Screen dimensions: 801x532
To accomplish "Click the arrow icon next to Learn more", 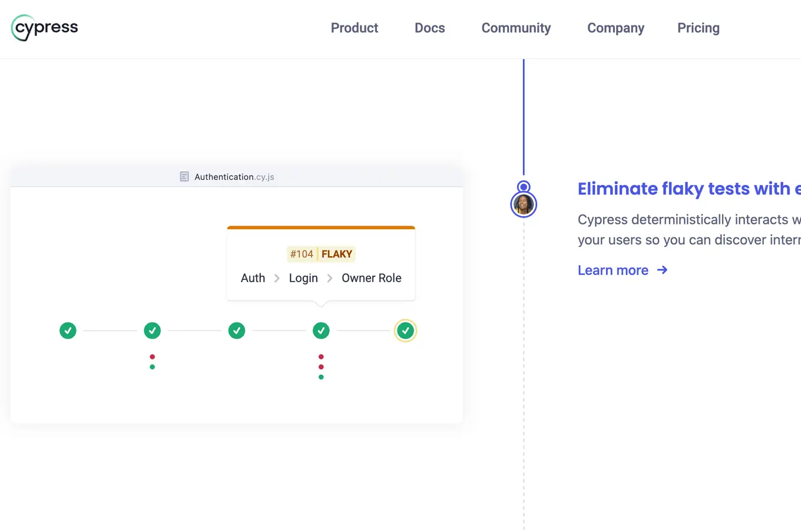I will (x=662, y=270).
